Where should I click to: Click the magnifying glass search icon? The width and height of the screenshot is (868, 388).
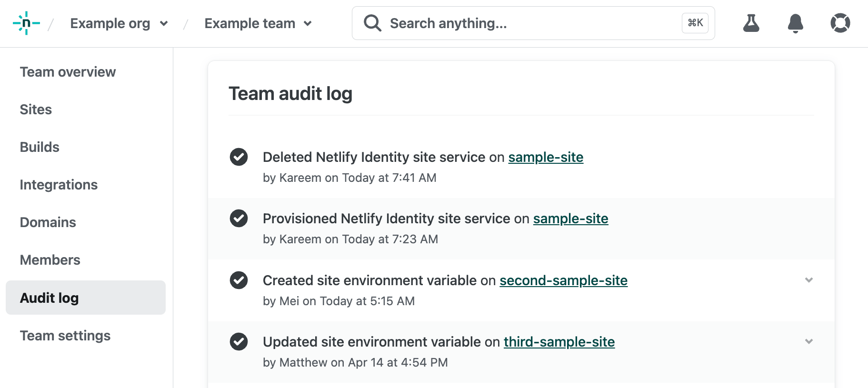(372, 23)
